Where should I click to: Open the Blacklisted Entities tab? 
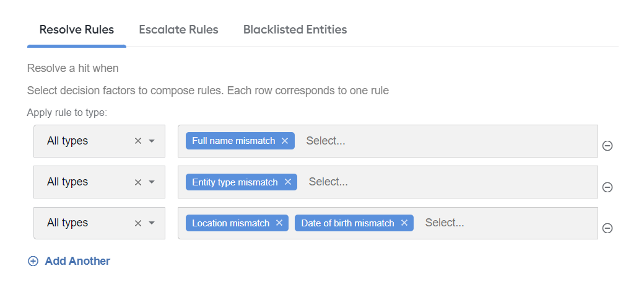tap(295, 30)
